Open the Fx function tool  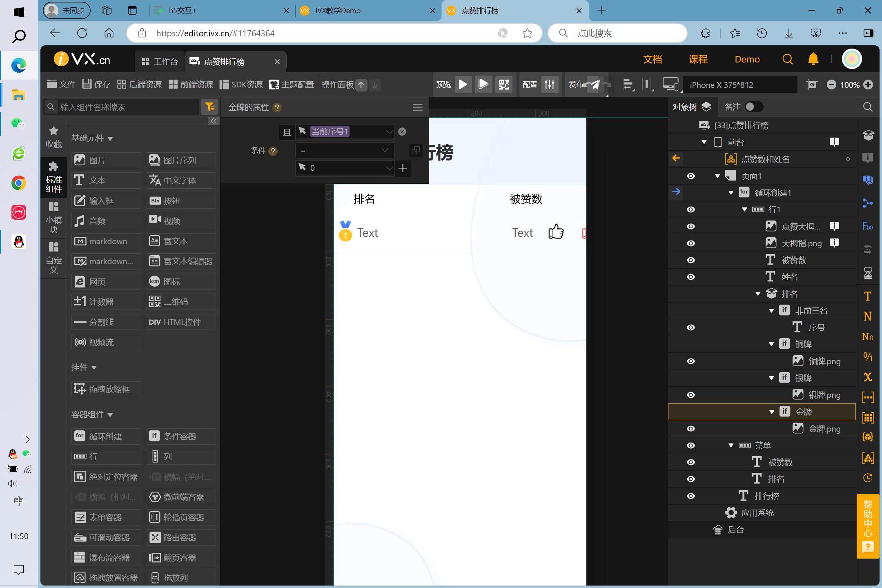868,226
